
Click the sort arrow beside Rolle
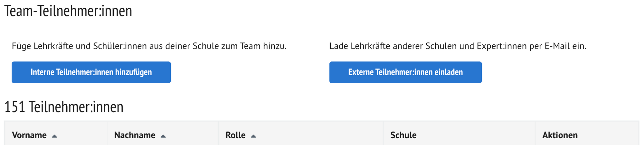tap(253, 136)
